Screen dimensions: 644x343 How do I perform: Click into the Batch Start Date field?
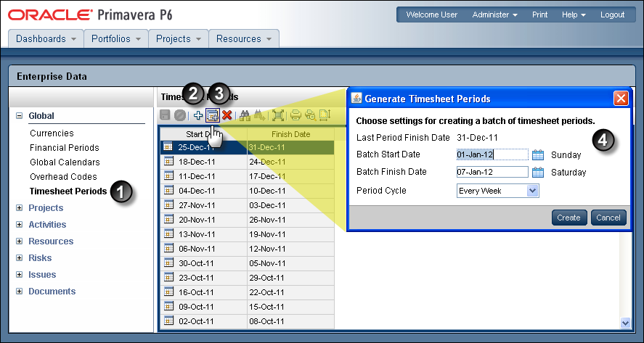click(x=492, y=154)
